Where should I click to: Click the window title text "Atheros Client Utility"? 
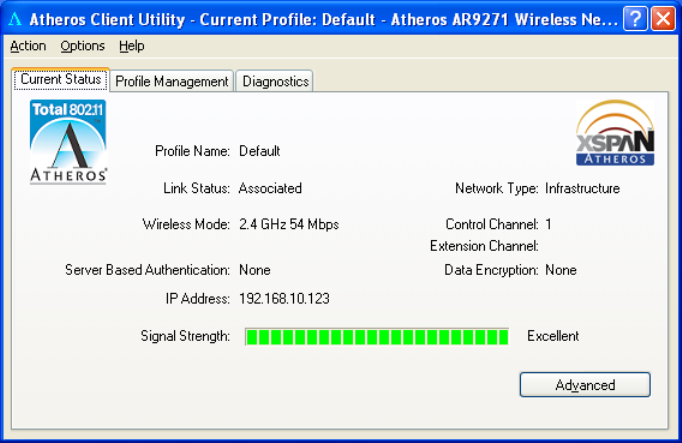click(x=107, y=20)
